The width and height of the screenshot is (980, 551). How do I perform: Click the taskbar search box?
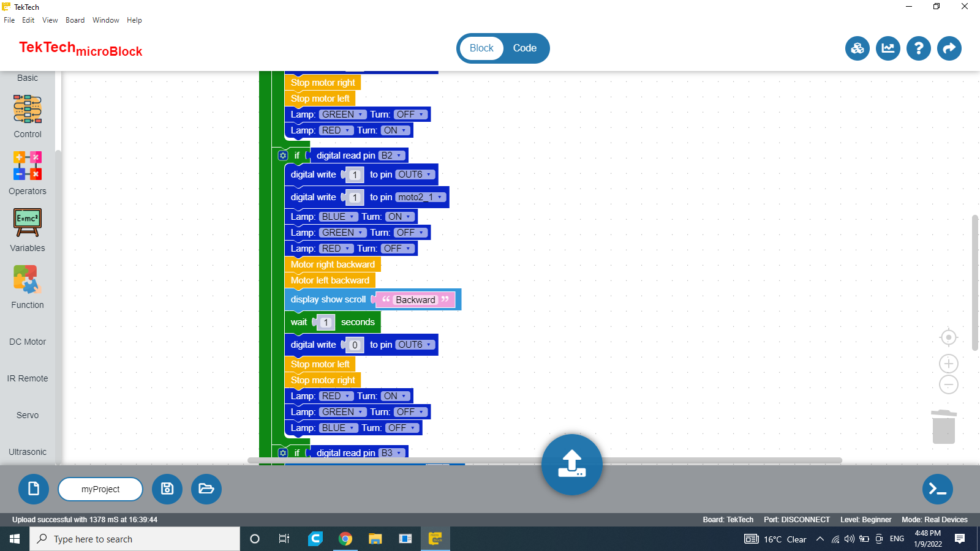coord(135,539)
